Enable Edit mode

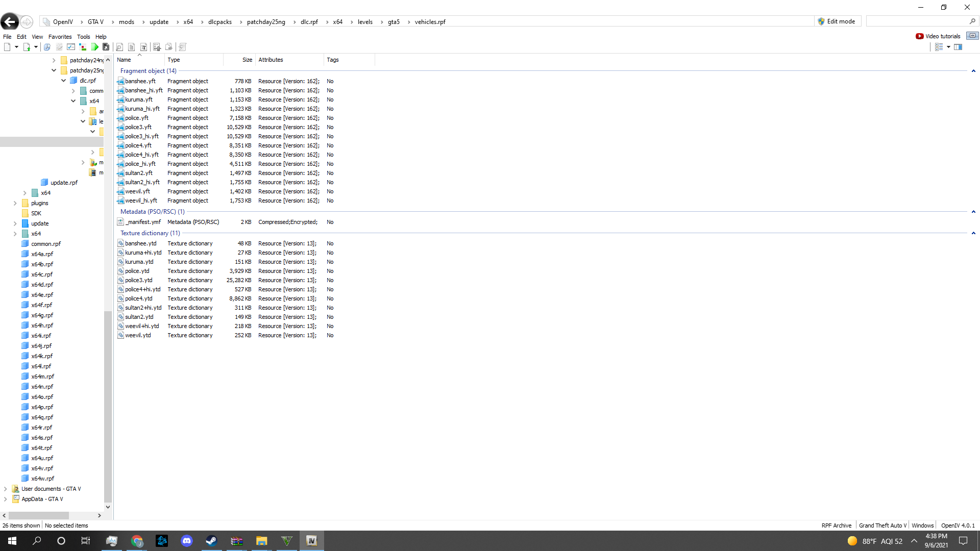(836, 21)
